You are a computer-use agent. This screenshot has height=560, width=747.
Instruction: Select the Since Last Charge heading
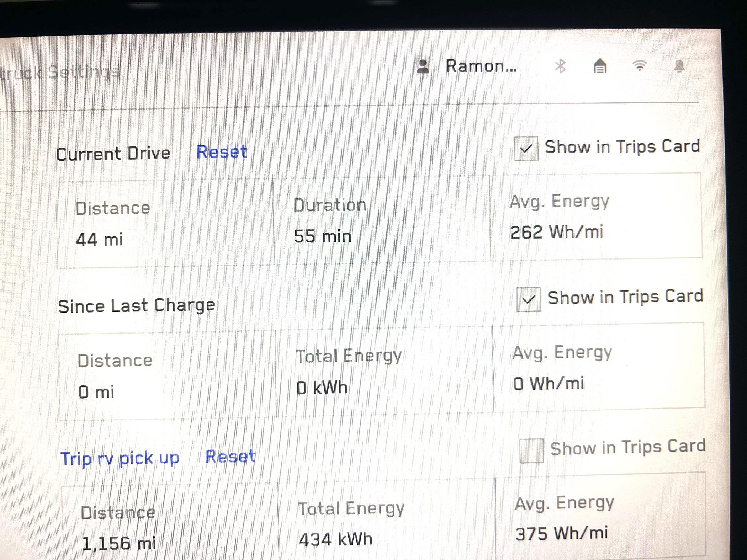point(137,306)
